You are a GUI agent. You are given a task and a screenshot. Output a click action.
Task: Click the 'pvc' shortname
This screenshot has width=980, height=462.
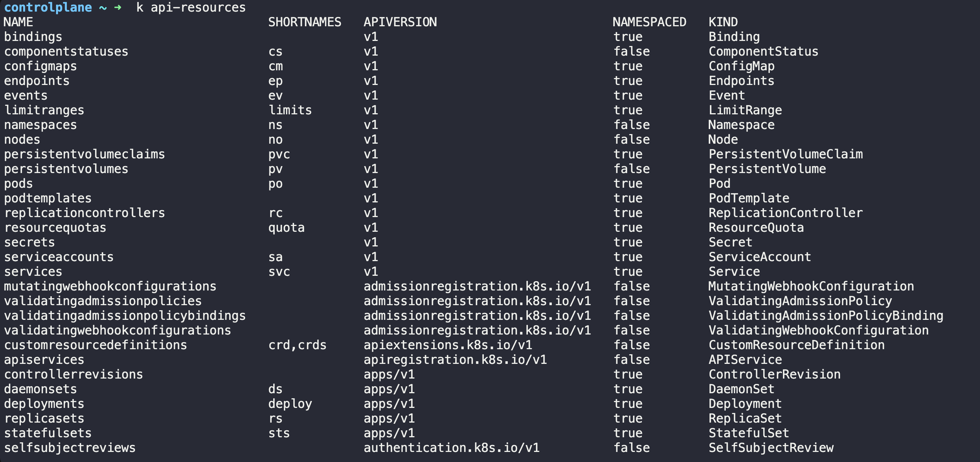tap(279, 154)
